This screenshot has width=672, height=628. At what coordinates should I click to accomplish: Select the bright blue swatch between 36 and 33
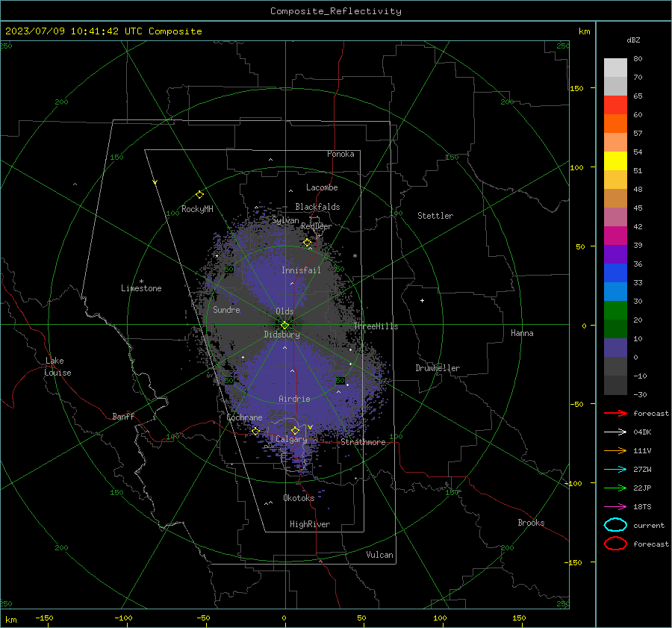click(615, 273)
